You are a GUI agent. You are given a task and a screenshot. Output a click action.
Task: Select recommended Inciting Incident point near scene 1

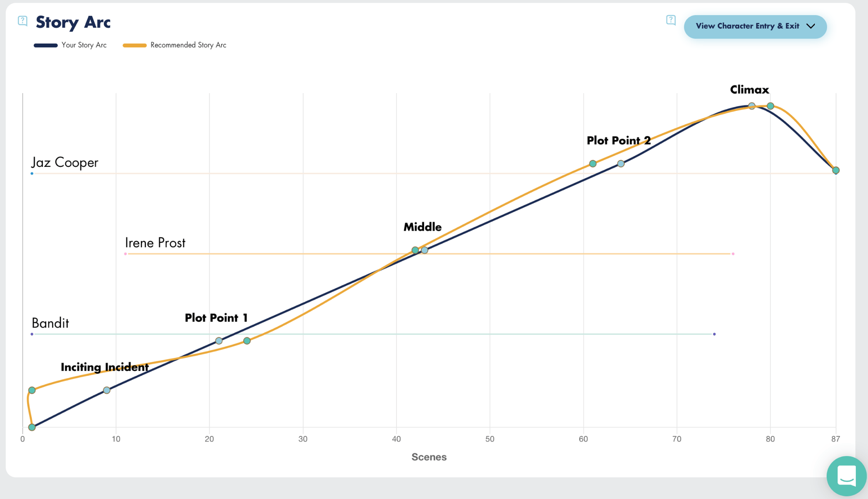click(32, 390)
